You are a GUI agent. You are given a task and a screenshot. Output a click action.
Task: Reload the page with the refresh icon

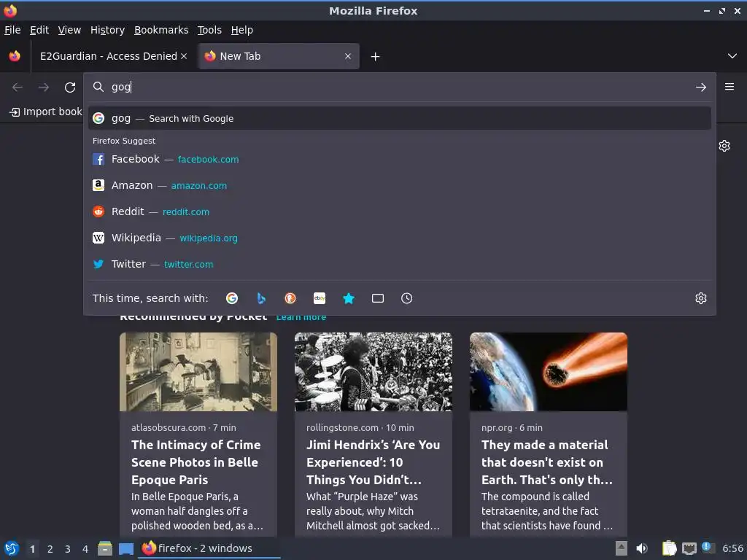[70, 87]
